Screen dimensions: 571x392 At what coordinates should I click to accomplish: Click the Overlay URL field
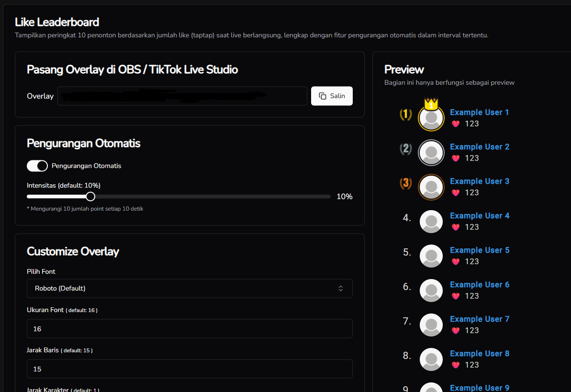pos(182,96)
